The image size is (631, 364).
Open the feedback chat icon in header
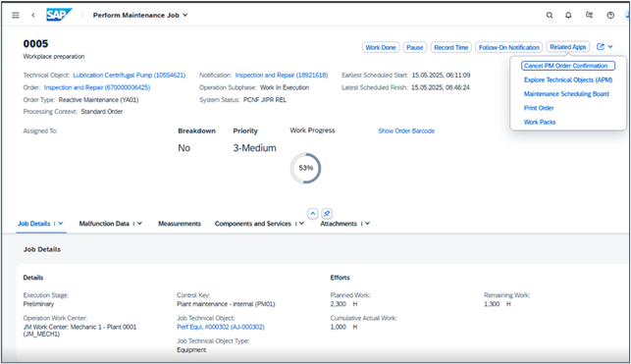(x=589, y=16)
